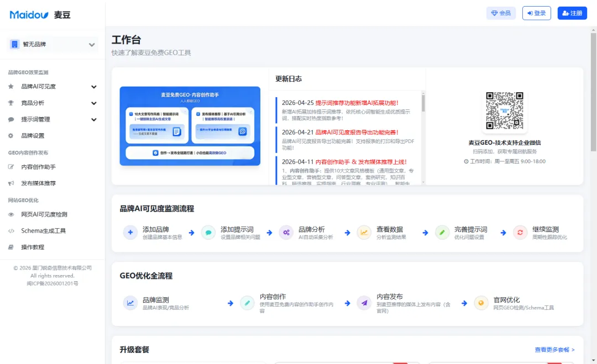Screen dimensions: 597x364
Task: Click the book icon for 操作教程
Action: click(x=11, y=247)
